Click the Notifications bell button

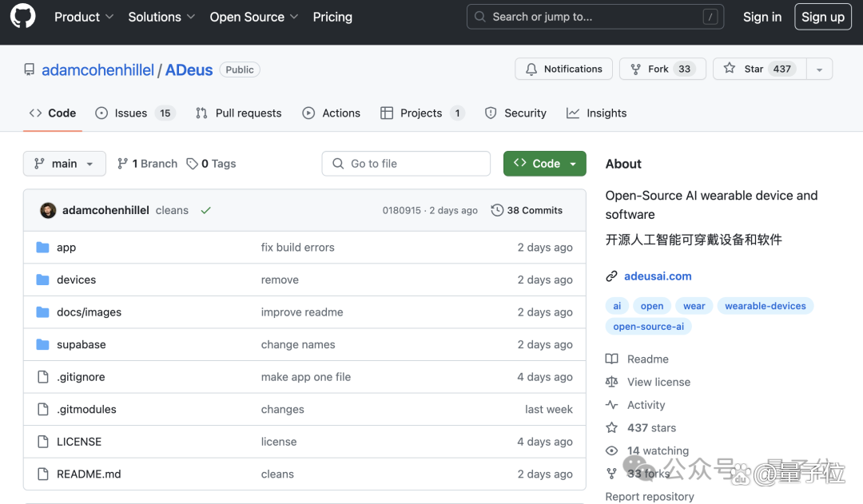[563, 69]
